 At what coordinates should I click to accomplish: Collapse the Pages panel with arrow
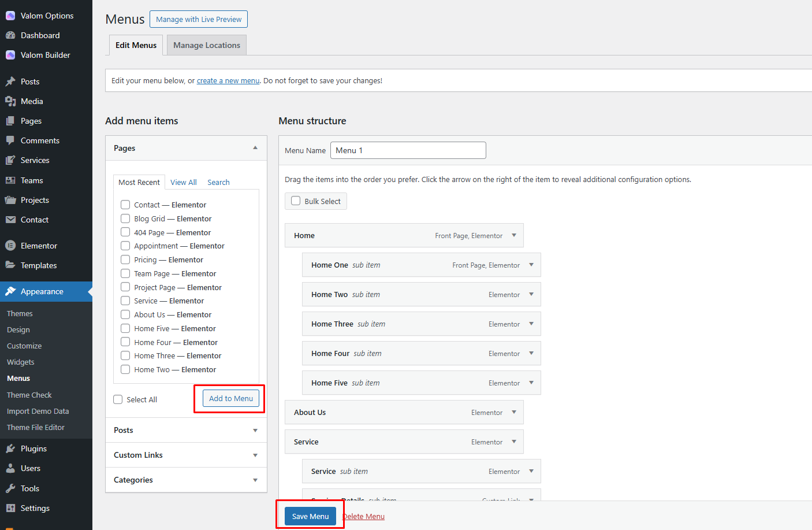(x=255, y=148)
